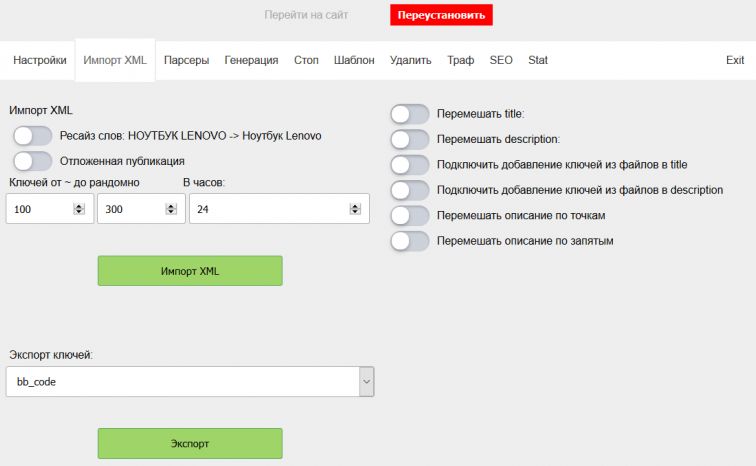The height and width of the screenshot is (466, 756).
Task: Click stepper arrows on the hours field
Action: tap(355, 209)
